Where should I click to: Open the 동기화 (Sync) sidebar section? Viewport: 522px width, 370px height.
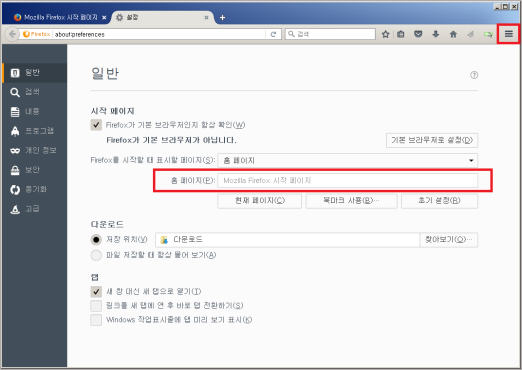[34, 190]
